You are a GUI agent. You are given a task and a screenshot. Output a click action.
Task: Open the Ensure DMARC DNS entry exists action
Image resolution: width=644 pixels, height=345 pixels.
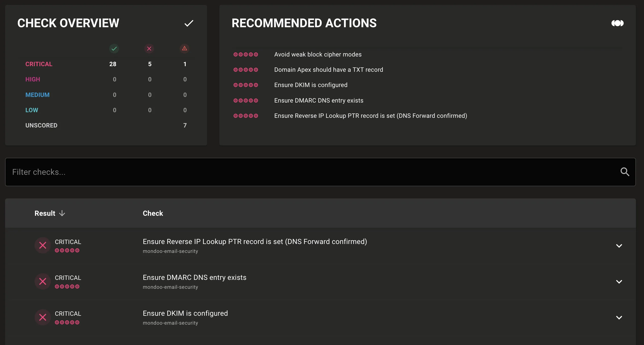pos(319,100)
